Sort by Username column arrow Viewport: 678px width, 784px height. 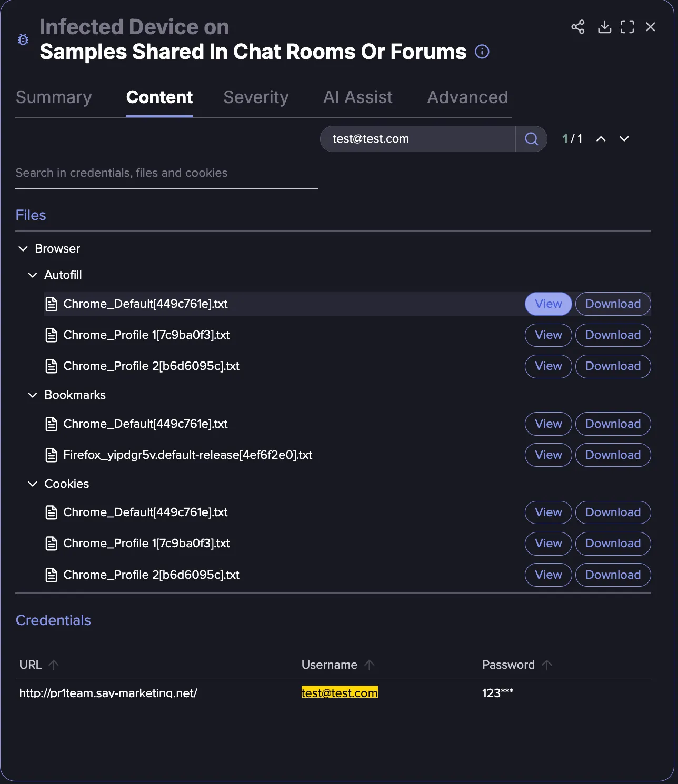tap(370, 665)
